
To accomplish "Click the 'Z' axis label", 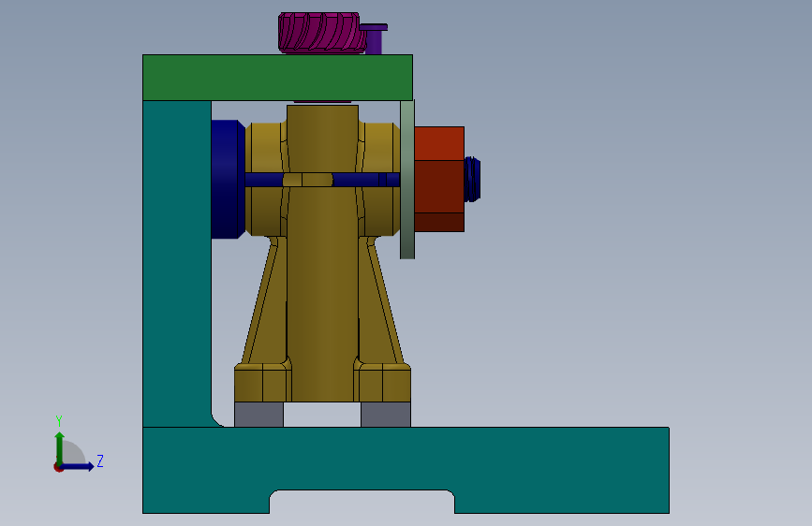I will pyautogui.click(x=100, y=460).
